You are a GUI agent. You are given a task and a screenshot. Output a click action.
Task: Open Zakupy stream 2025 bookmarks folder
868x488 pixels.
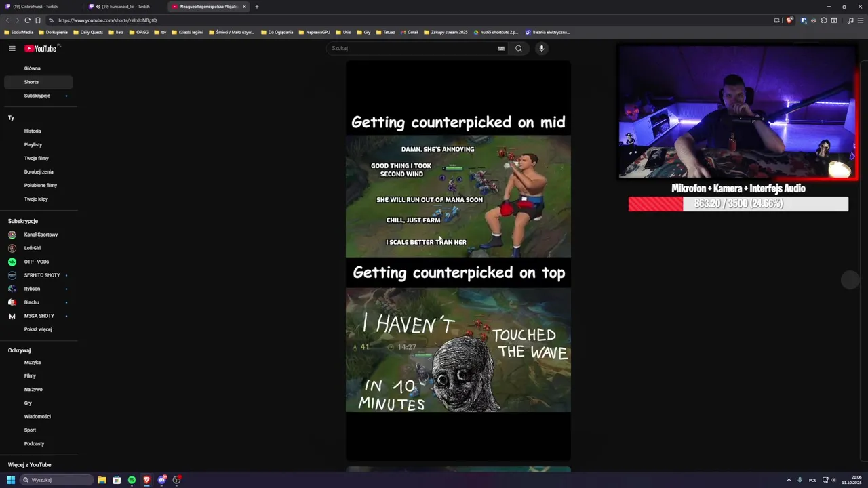pos(446,32)
